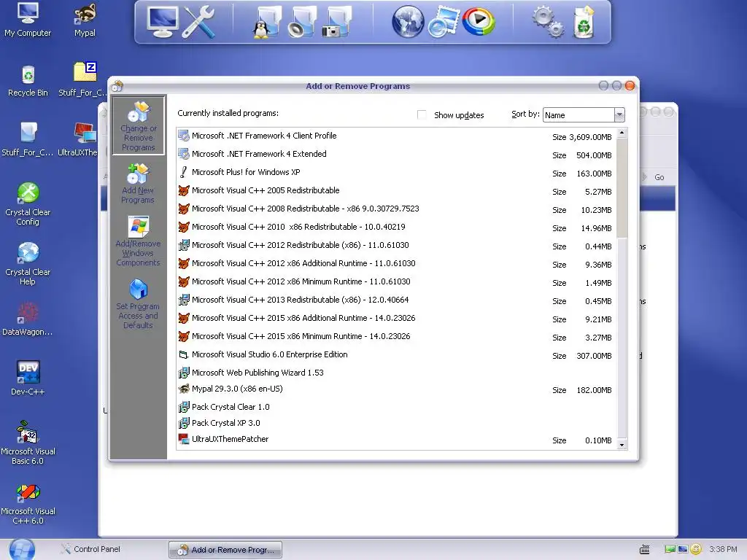Click the keyboard icon in system tray

click(645, 550)
